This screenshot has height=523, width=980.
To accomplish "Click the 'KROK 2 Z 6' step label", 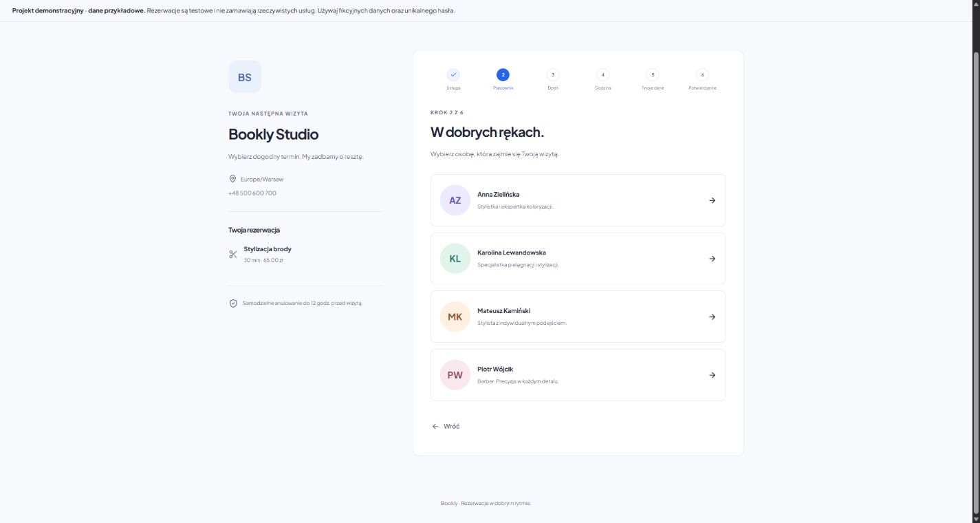I will click(x=447, y=112).
